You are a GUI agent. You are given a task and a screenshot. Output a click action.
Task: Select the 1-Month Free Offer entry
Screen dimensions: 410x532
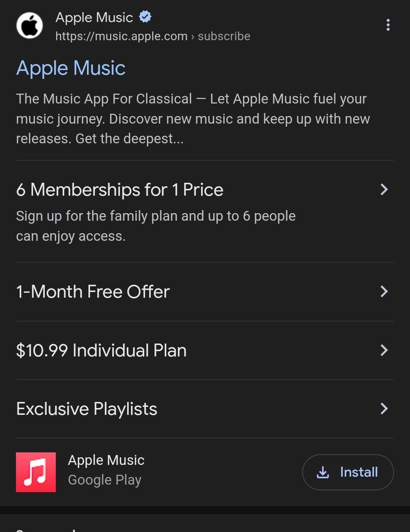[x=93, y=292]
